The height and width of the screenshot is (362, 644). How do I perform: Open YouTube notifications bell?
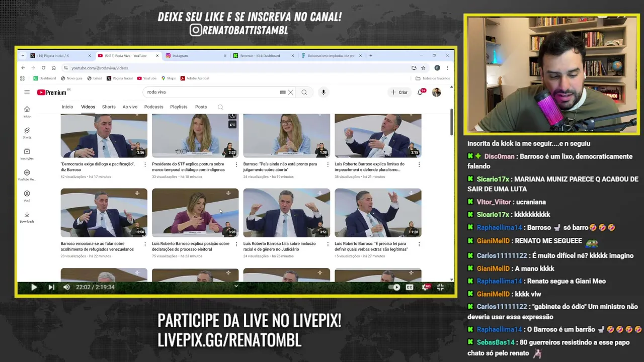point(420,93)
